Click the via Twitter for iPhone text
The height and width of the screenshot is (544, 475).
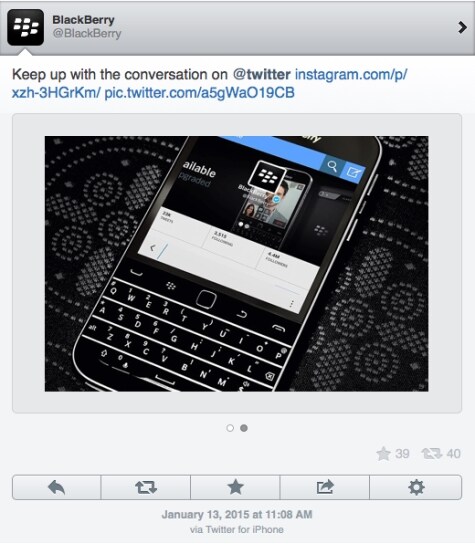(237, 529)
